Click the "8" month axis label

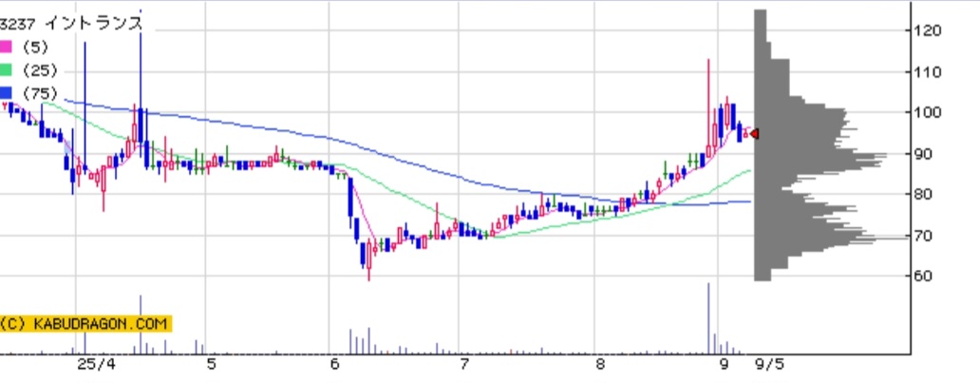click(600, 364)
